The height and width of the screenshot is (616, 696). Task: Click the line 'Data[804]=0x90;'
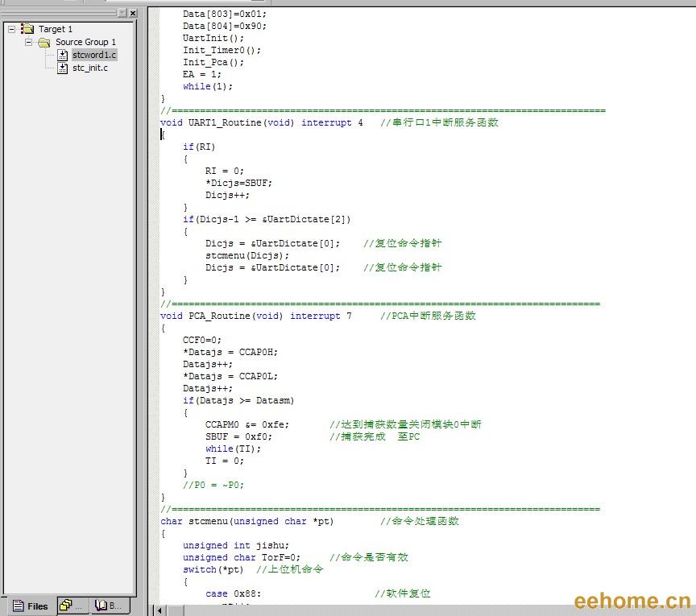tap(225, 26)
